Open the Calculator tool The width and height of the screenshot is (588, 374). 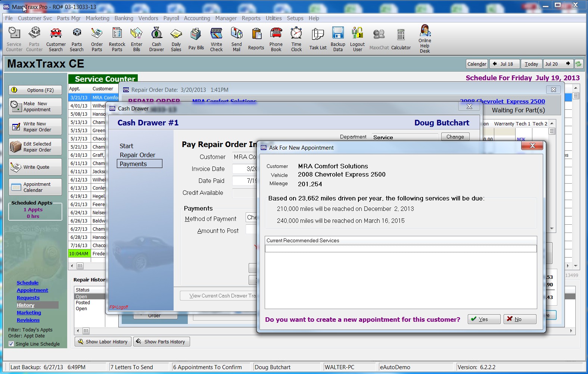[x=401, y=39]
